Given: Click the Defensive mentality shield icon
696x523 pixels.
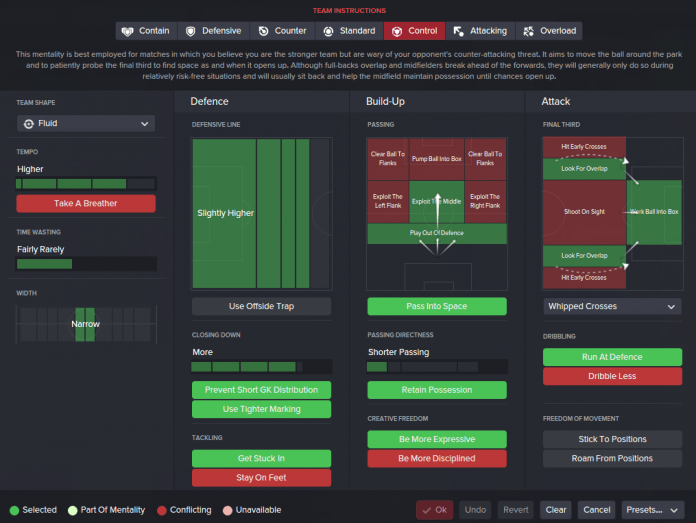Looking at the screenshot, I should pyautogui.click(x=190, y=31).
